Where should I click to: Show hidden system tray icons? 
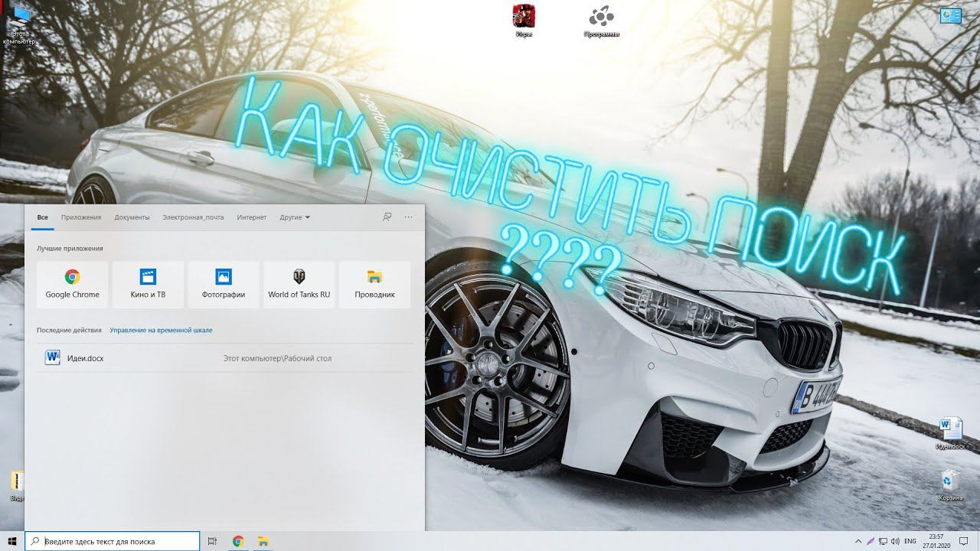857,541
